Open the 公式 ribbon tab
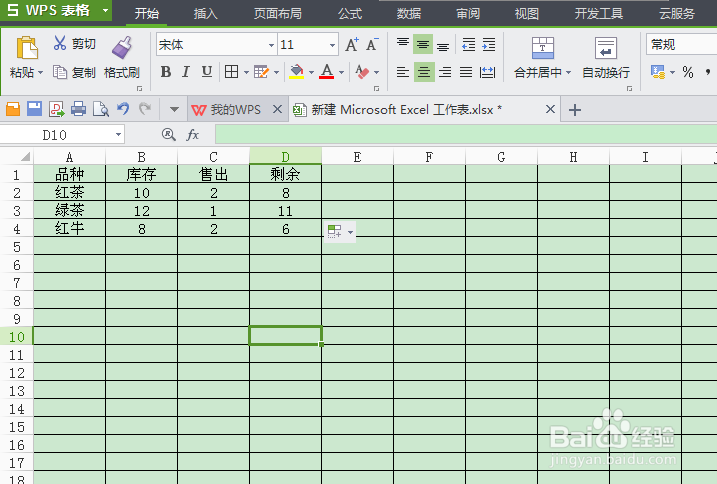Image resolution: width=717 pixels, height=484 pixels. pos(350,13)
